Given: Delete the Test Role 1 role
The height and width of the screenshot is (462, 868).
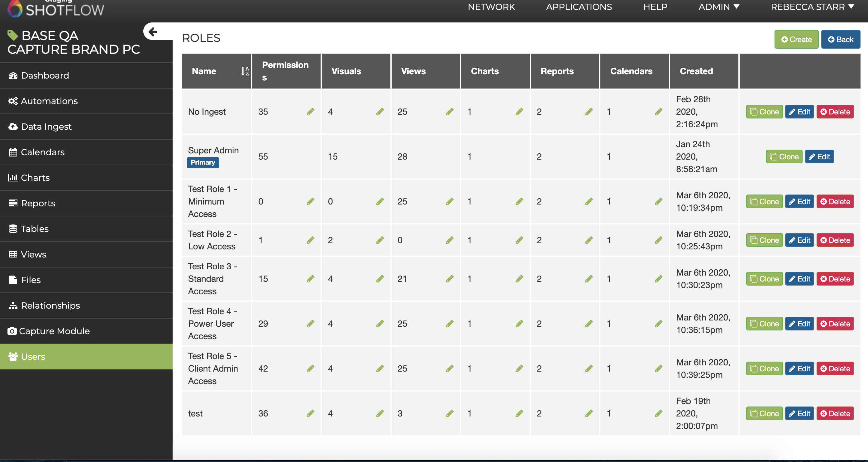Looking at the screenshot, I should pos(835,202).
